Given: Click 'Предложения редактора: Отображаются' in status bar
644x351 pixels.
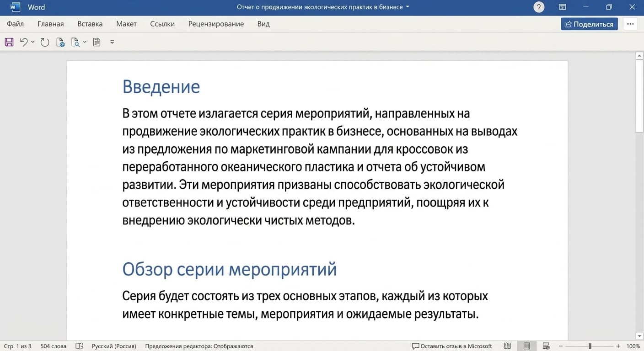Looking at the screenshot, I should pos(199,346).
